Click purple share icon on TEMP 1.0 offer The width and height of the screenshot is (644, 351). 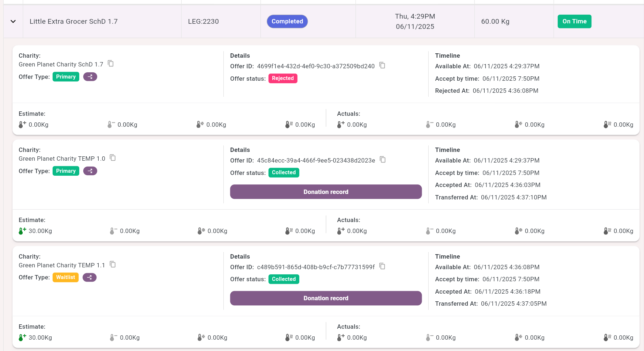coord(90,171)
